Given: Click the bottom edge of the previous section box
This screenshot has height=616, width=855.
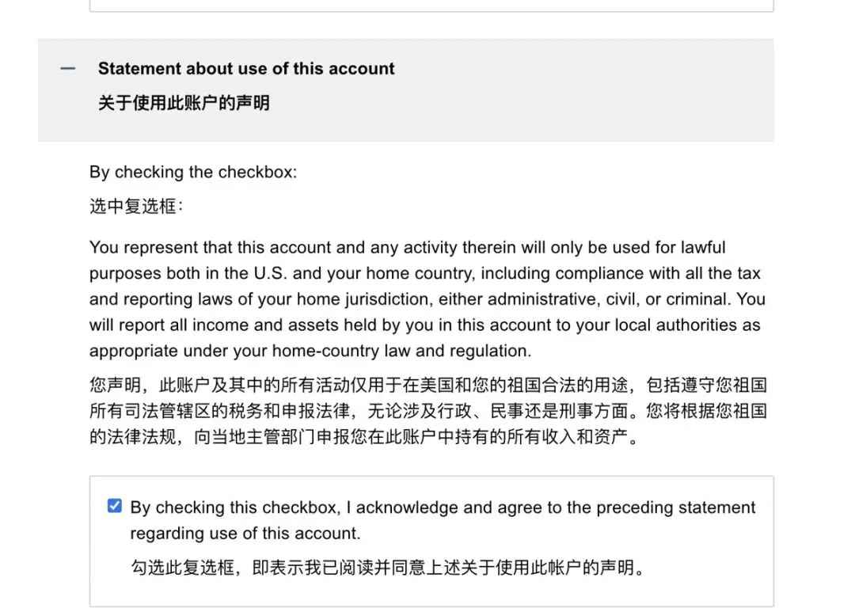Looking at the screenshot, I should pyautogui.click(x=431, y=10).
